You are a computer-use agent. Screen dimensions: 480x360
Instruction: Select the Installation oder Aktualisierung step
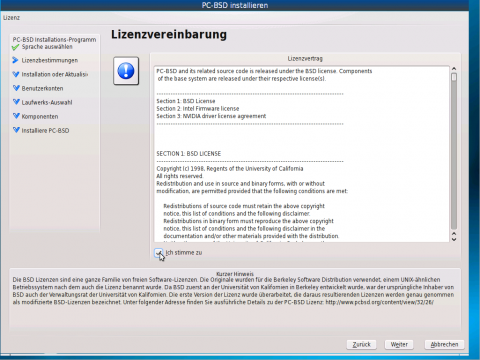[55, 74]
